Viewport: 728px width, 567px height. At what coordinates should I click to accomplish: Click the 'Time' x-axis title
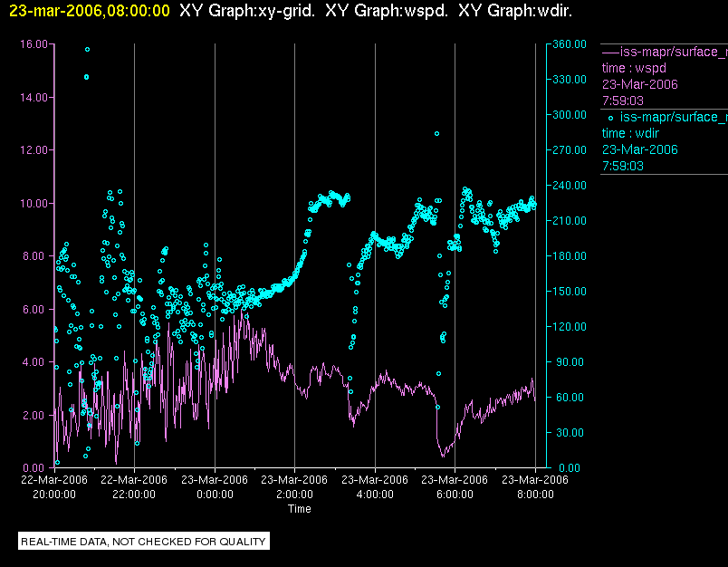tap(300, 509)
